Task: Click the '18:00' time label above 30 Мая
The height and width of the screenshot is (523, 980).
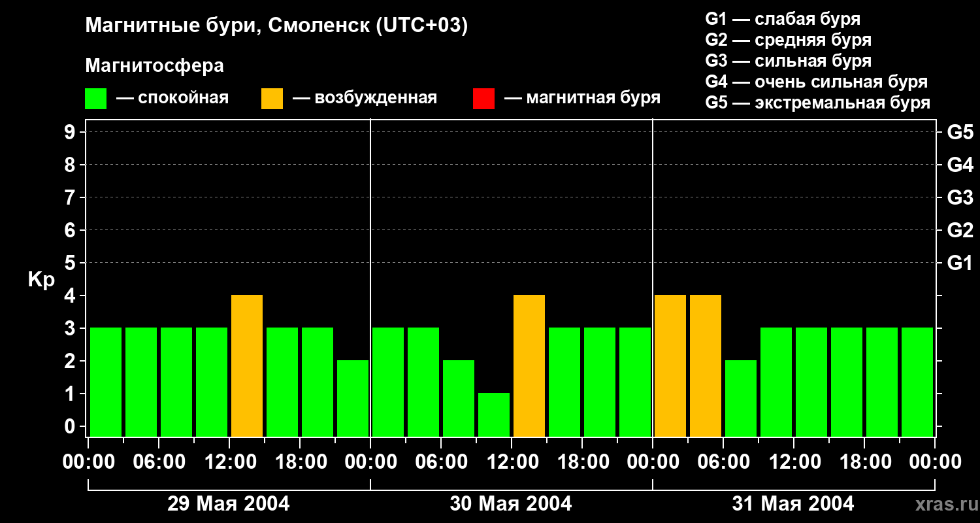Action: (582, 462)
